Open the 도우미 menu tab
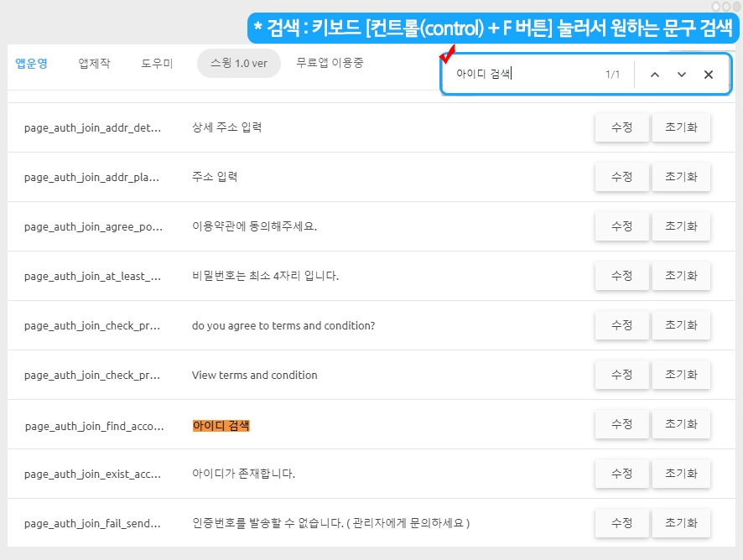The width and height of the screenshot is (743, 560). coord(157,64)
